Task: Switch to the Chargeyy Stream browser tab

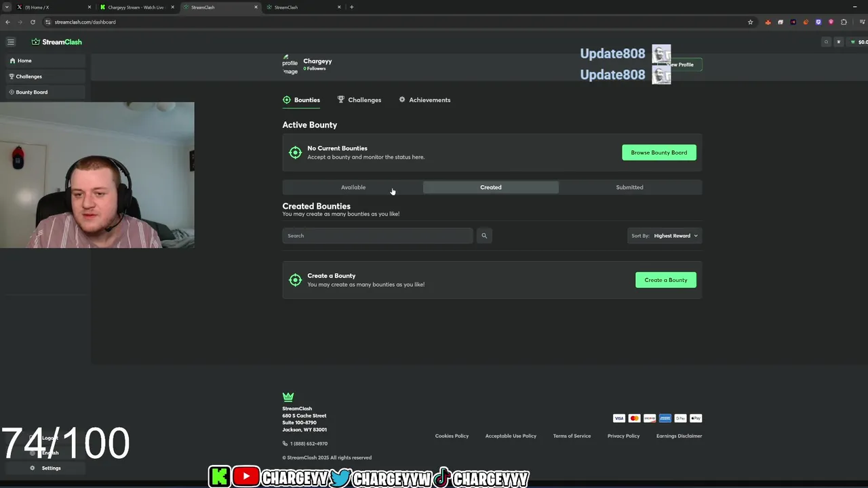Action: tap(136, 7)
